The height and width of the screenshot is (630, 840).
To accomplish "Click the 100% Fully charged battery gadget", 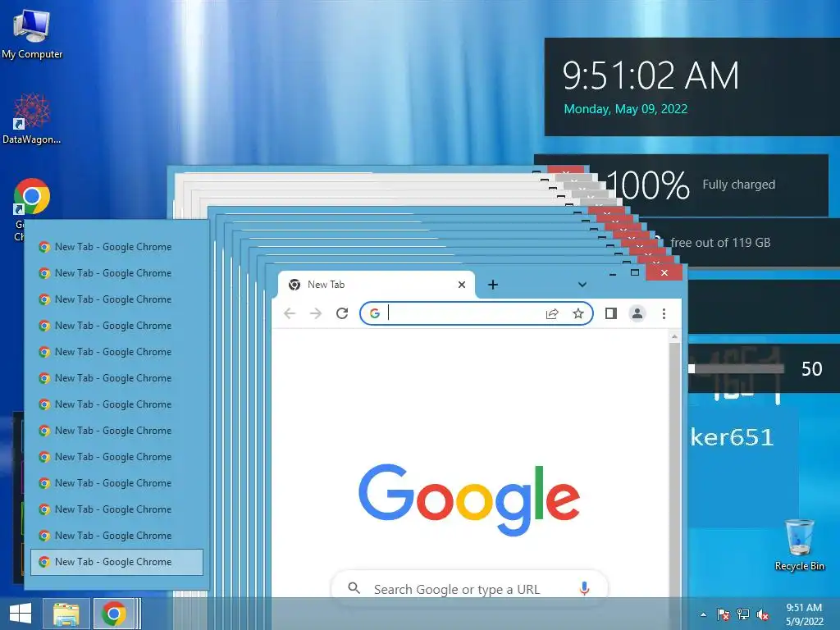I will click(691, 185).
